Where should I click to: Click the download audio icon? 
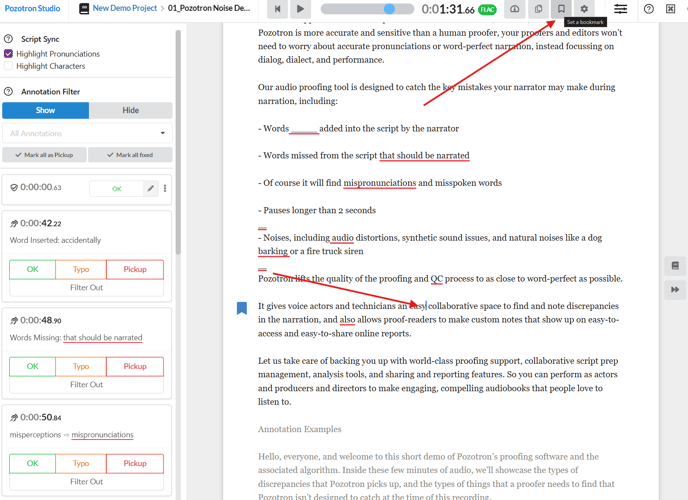point(515,9)
